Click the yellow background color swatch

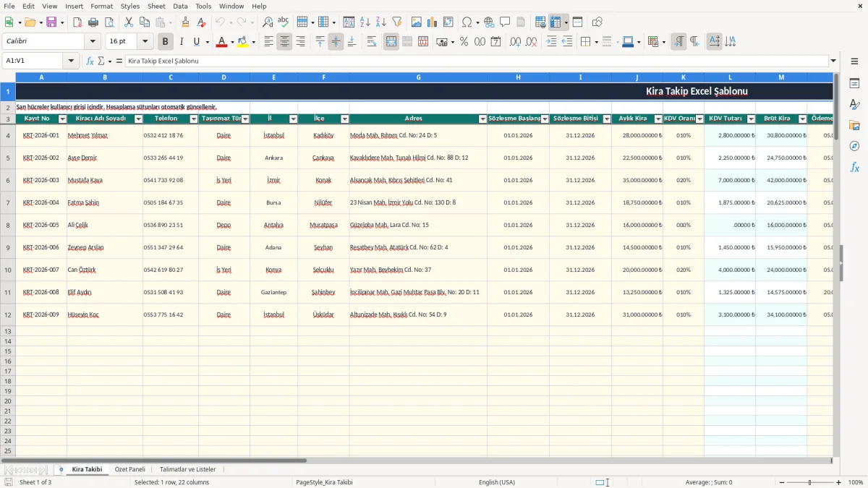[242, 42]
